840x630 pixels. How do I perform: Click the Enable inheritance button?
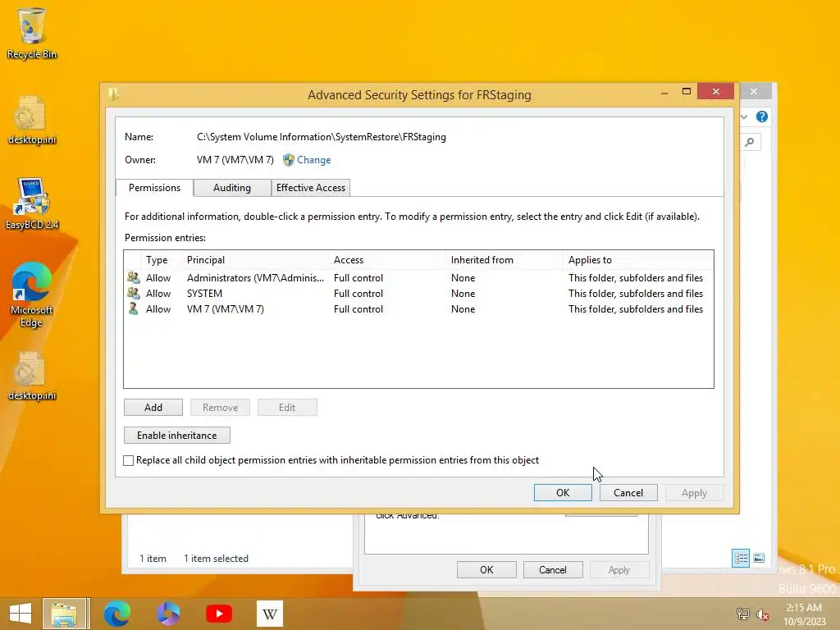click(x=177, y=435)
